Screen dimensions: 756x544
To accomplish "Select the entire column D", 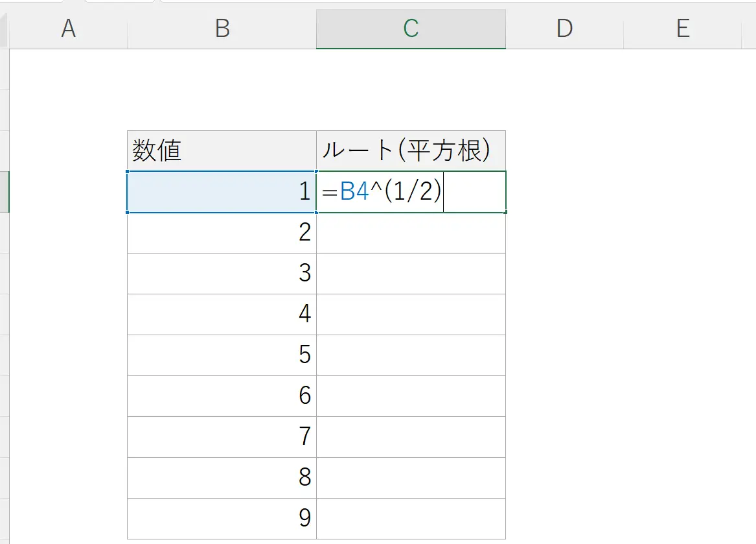I will 564,29.
